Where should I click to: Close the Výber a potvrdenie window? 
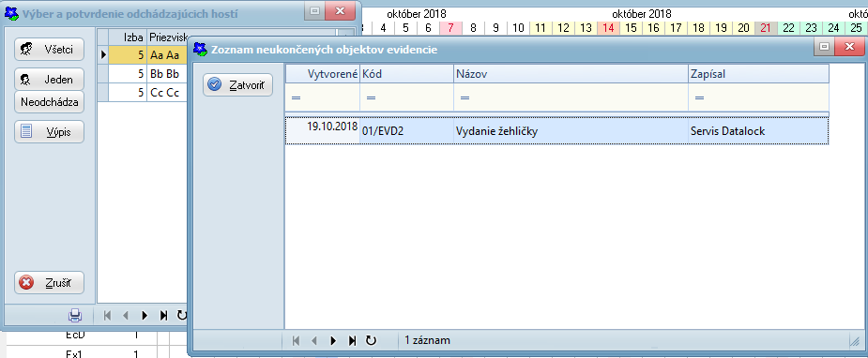pyautogui.click(x=340, y=10)
